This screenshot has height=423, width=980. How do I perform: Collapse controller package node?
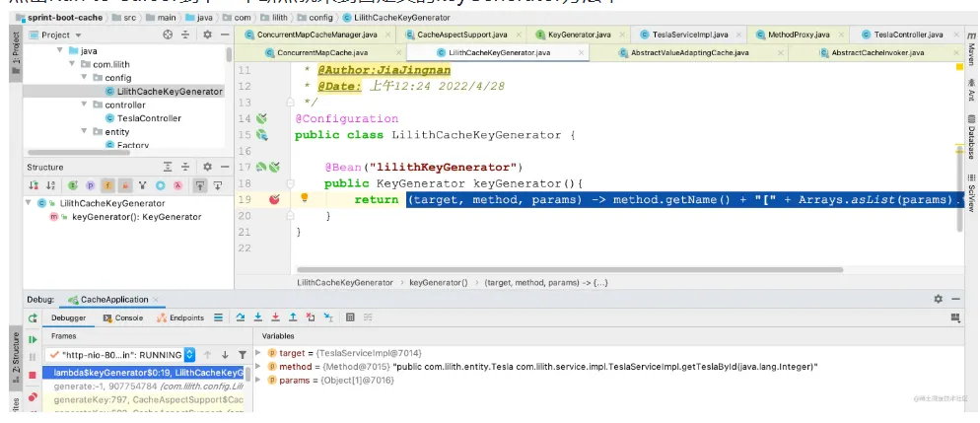click(85, 105)
